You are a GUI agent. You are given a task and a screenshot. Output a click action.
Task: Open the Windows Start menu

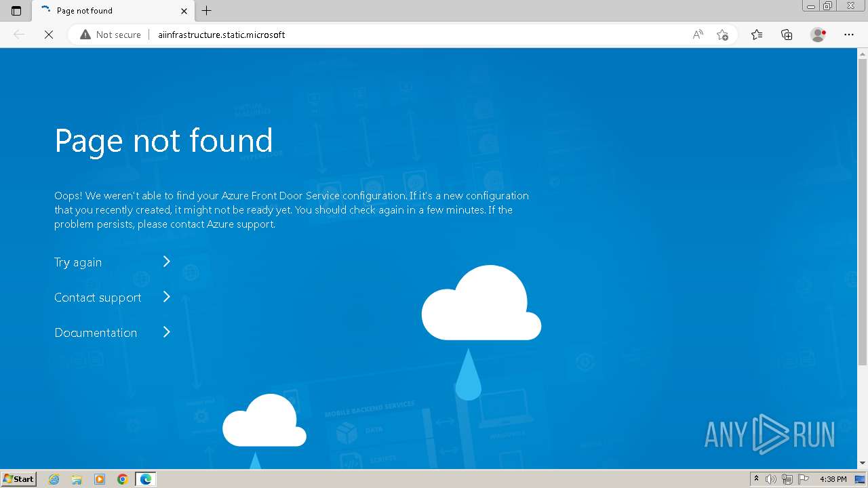tap(19, 479)
